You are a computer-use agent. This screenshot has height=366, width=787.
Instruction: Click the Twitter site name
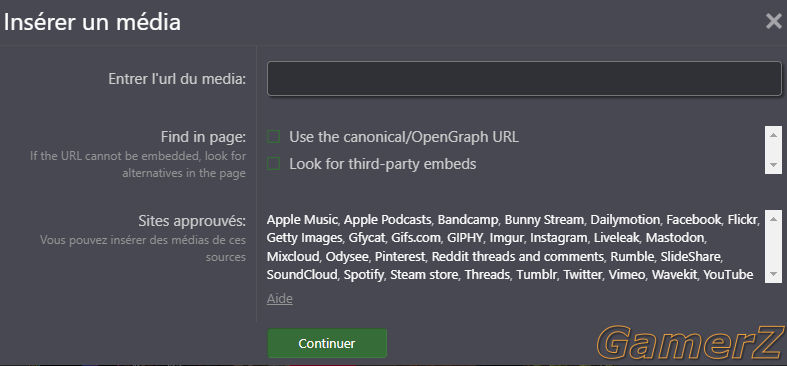point(582,275)
